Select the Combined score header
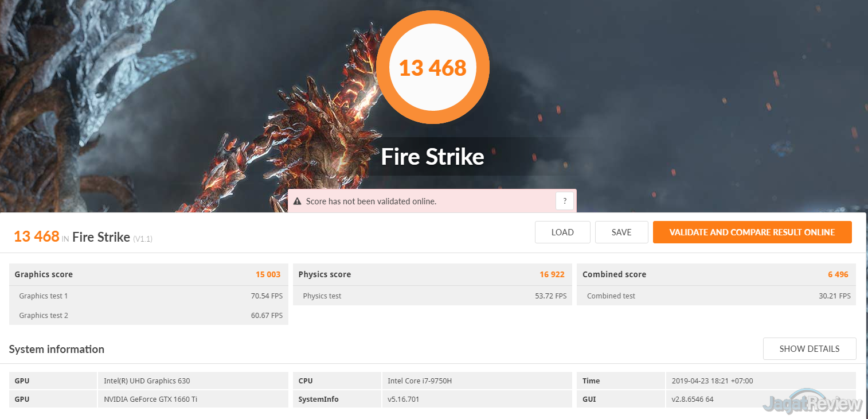The width and height of the screenshot is (868, 419). point(715,274)
